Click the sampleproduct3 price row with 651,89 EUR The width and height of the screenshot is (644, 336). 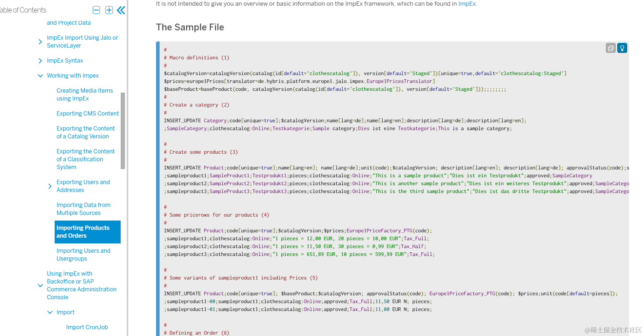coord(299,254)
